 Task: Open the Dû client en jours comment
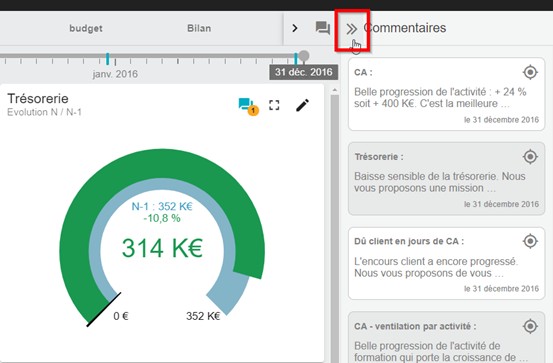point(446,263)
